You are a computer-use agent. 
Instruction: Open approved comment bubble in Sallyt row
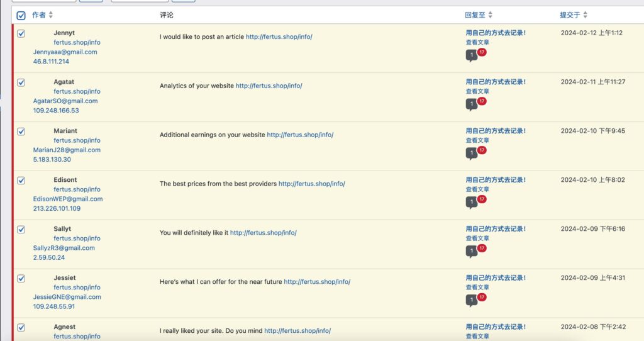471,251
